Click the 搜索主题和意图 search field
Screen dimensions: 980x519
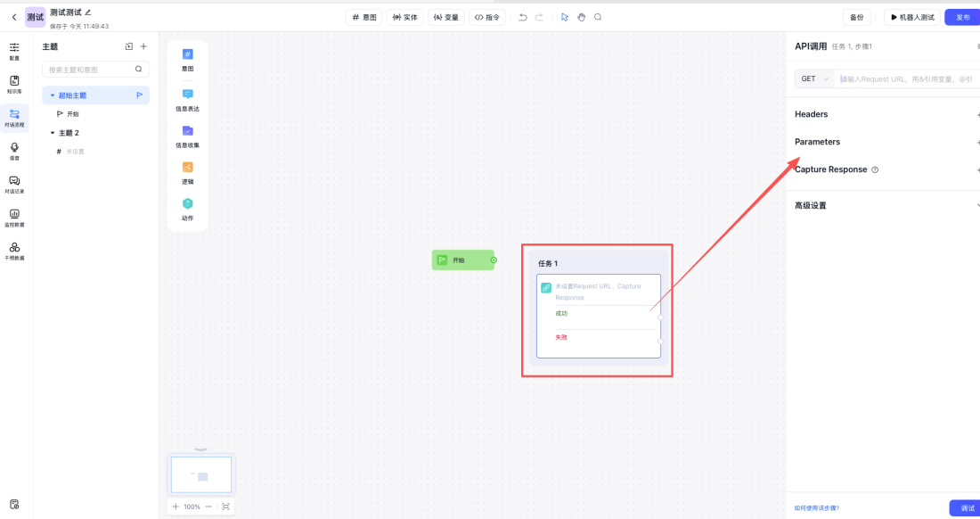tap(89, 69)
